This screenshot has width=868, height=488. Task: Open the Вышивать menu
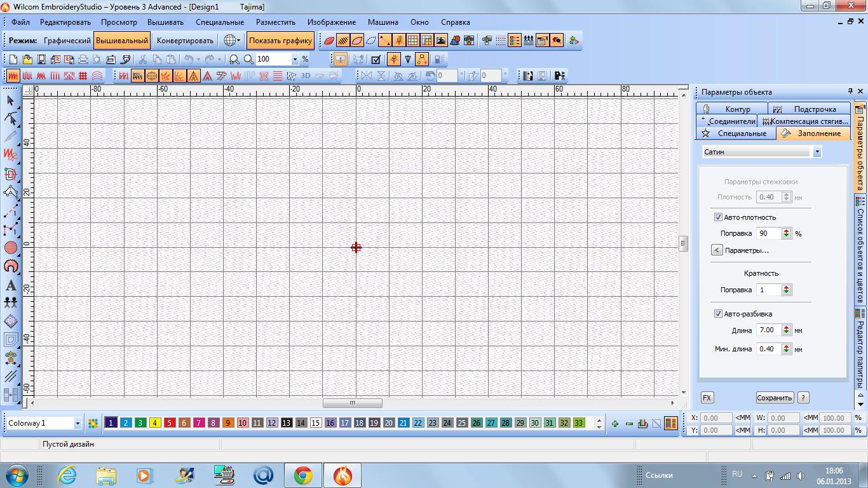click(x=165, y=22)
